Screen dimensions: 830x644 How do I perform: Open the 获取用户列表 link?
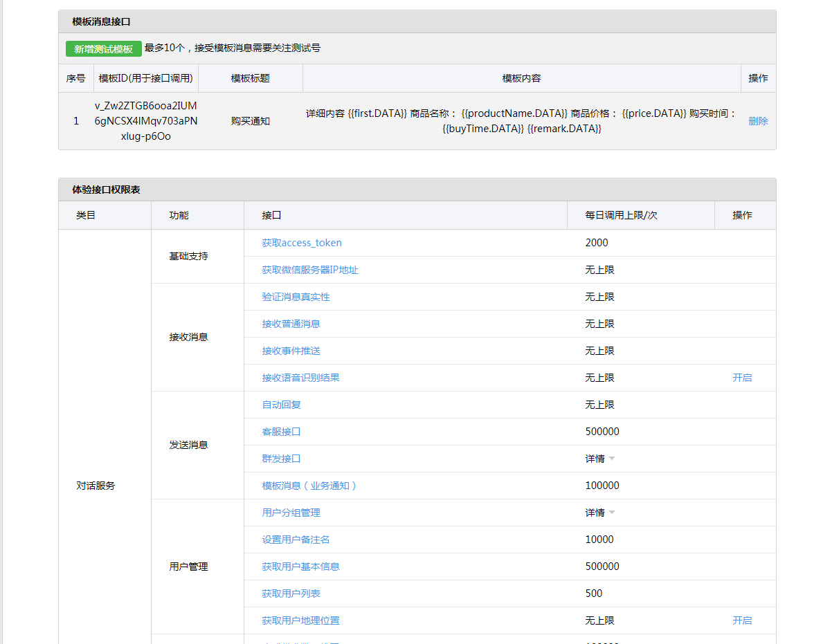coord(291,594)
